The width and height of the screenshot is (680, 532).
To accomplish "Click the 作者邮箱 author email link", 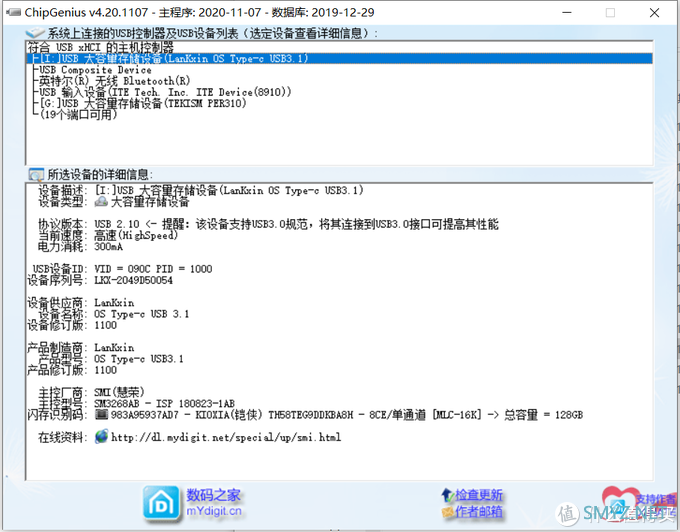I will 478,512.
